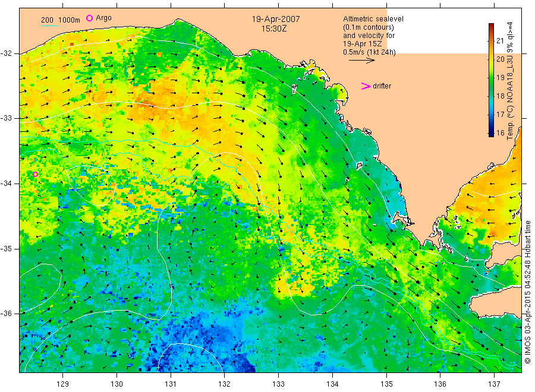The width and height of the screenshot is (535, 392).
Task: Click the color bar value 16
Action: pos(500,133)
